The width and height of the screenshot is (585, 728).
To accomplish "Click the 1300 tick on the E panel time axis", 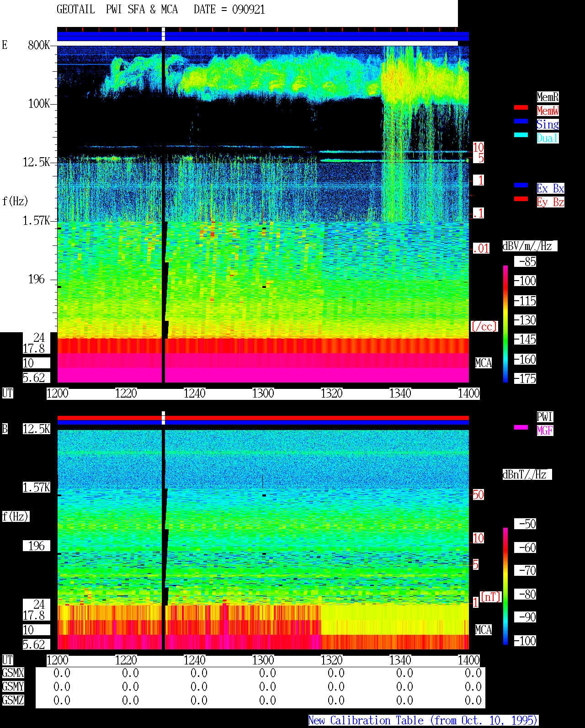I will click(x=263, y=393).
